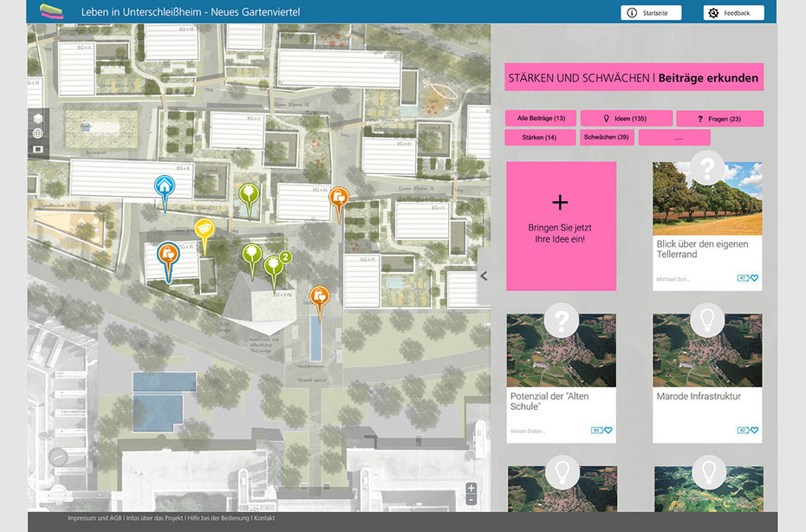
Task: Open the Startseite button
Action: tap(651, 13)
